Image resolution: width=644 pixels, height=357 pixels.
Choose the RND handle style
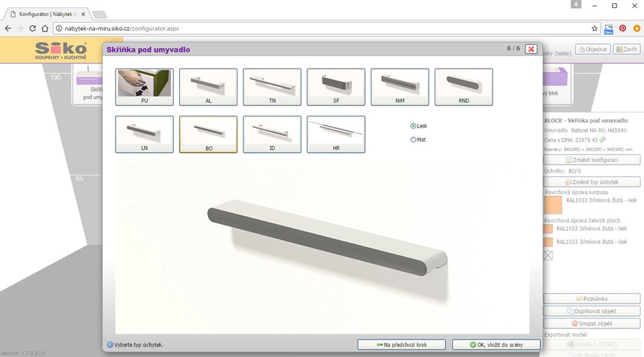[464, 87]
